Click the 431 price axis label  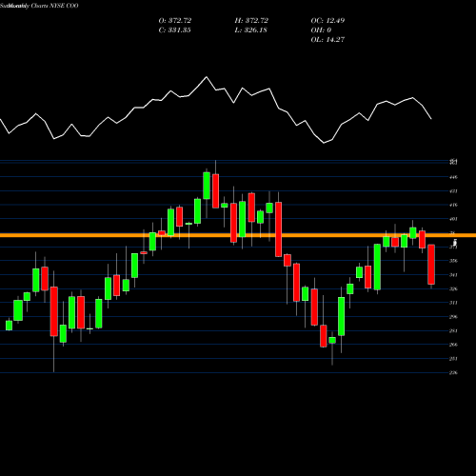click(453, 191)
